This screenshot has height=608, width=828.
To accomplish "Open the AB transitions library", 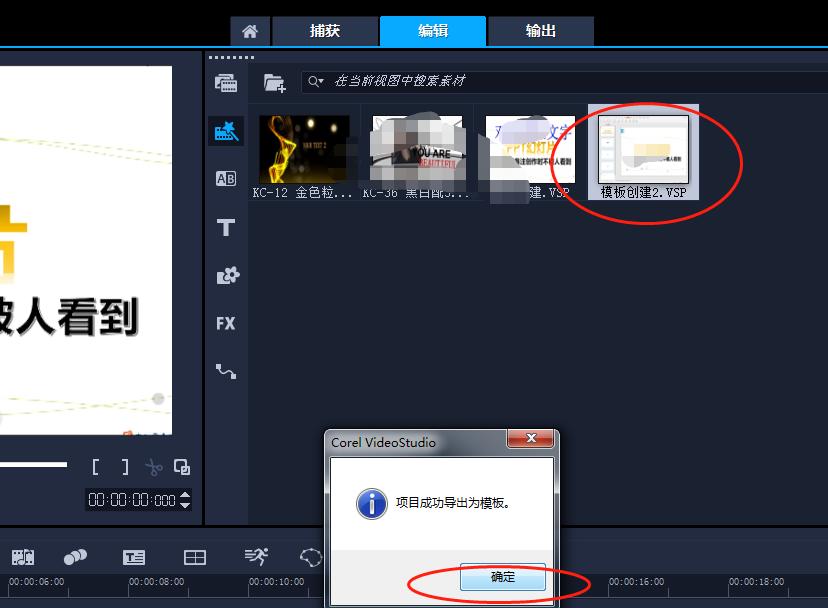I will (x=226, y=179).
